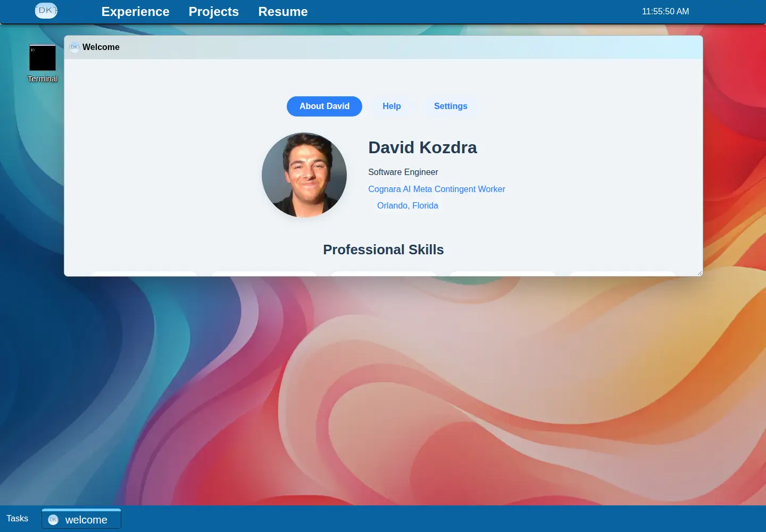Click the resize handle of the Welcome window
766x532 pixels.
click(700, 273)
